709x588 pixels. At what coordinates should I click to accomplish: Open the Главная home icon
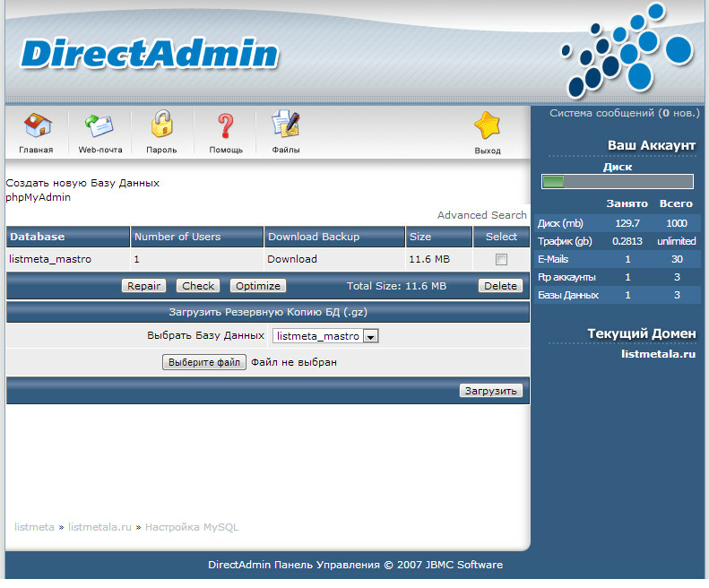click(x=37, y=125)
